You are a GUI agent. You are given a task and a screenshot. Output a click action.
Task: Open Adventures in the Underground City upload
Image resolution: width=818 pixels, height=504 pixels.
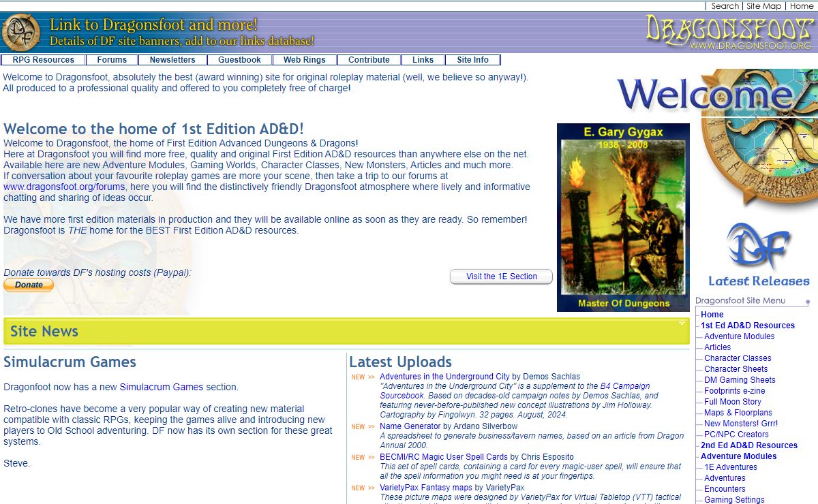click(x=444, y=376)
